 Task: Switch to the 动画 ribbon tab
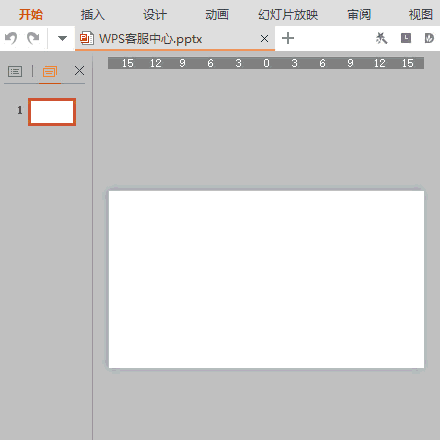217,14
